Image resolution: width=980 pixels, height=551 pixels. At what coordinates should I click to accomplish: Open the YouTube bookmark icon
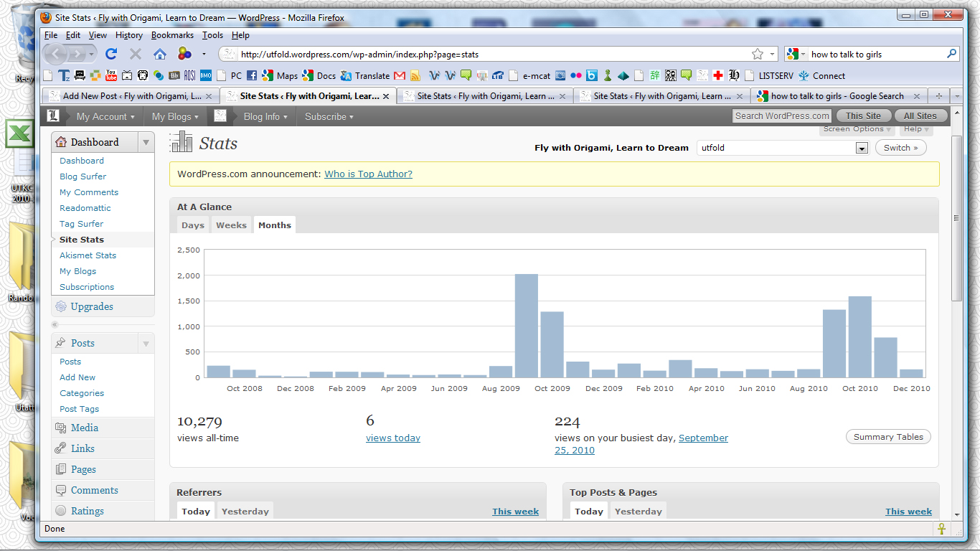111,75
